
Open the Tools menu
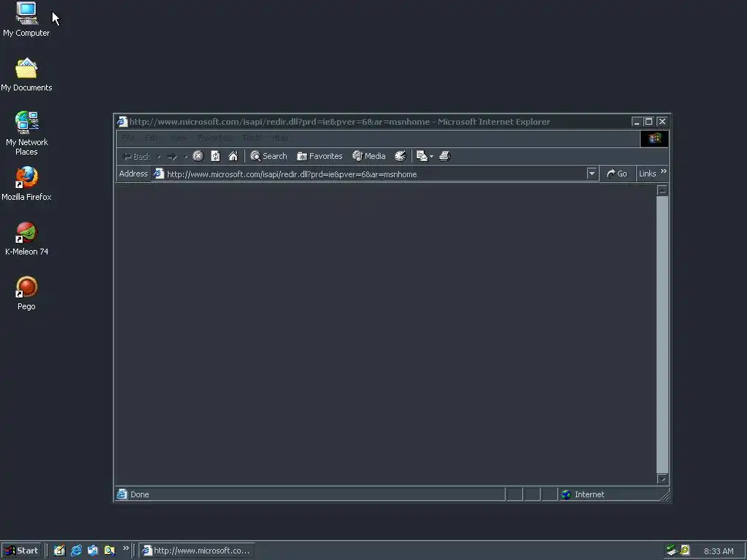coord(251,138)
